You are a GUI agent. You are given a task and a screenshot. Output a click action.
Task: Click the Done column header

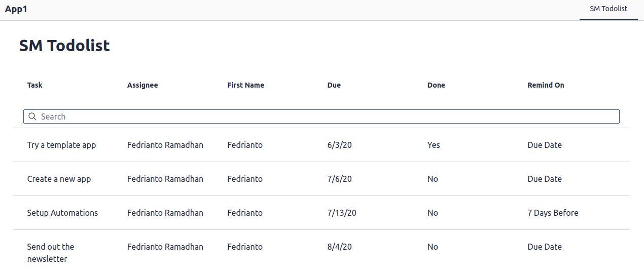(x=436, y=85)
